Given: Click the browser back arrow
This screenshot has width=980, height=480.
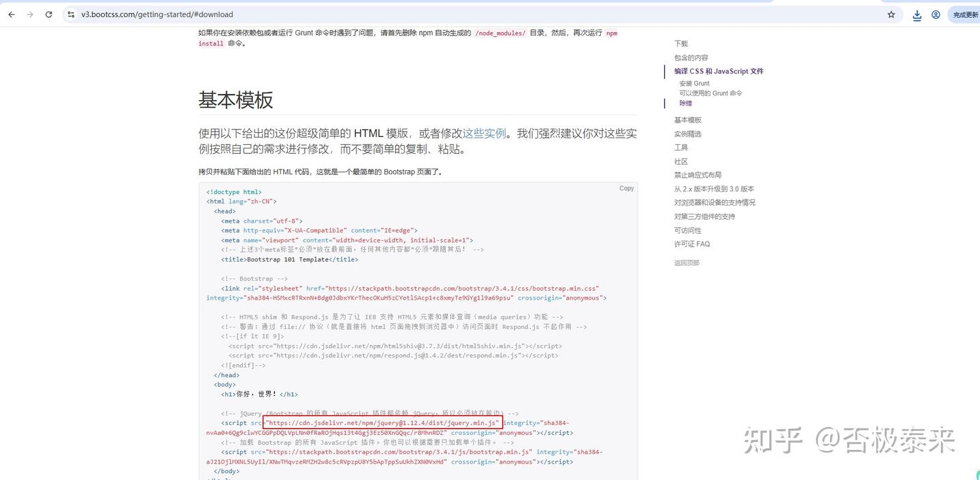Looking at the screenshot, I should (x=11, y=14).
